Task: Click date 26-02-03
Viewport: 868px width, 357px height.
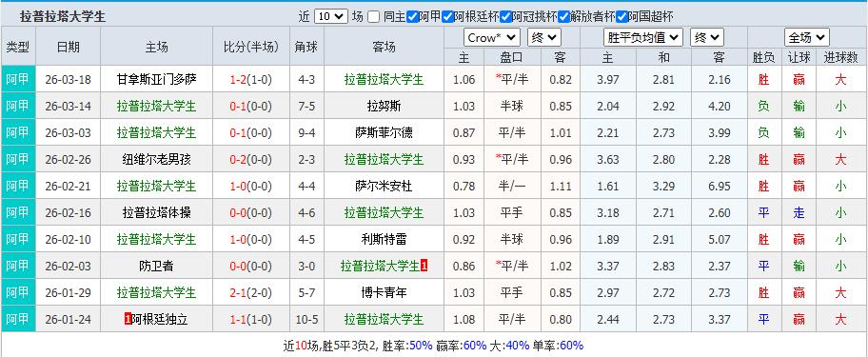Action: click(x=68, y=266)
